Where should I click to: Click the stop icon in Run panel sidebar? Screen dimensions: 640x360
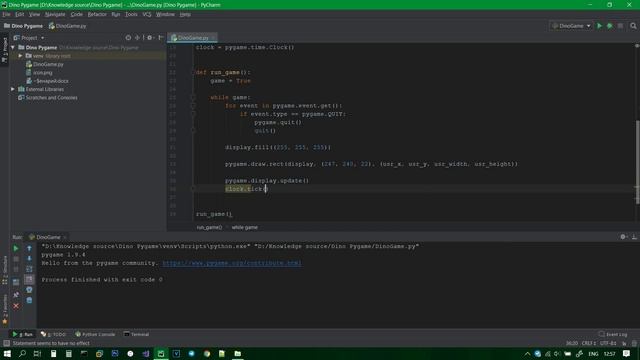[16, 259]
